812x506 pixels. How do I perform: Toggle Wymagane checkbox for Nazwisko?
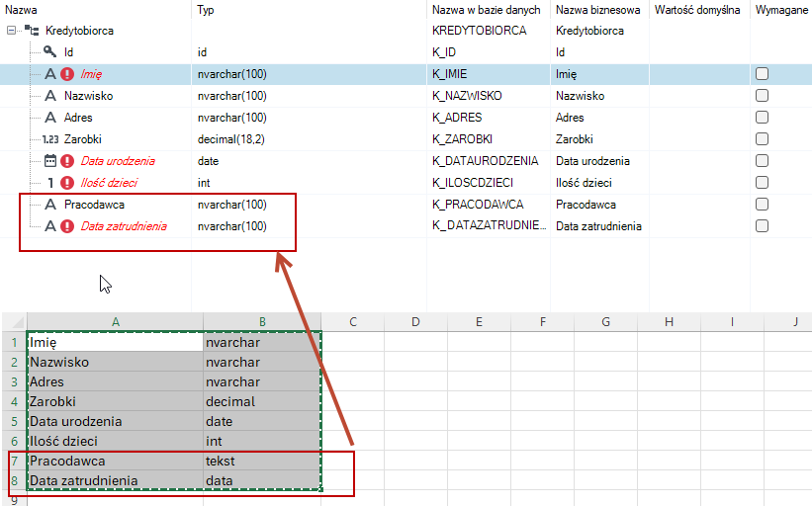click(x=762, y=96)
